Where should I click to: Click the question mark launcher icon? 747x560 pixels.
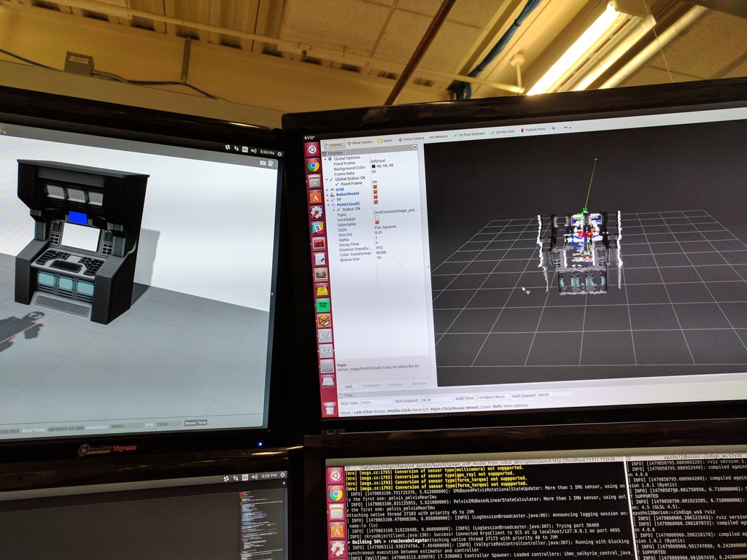point(326,366)
